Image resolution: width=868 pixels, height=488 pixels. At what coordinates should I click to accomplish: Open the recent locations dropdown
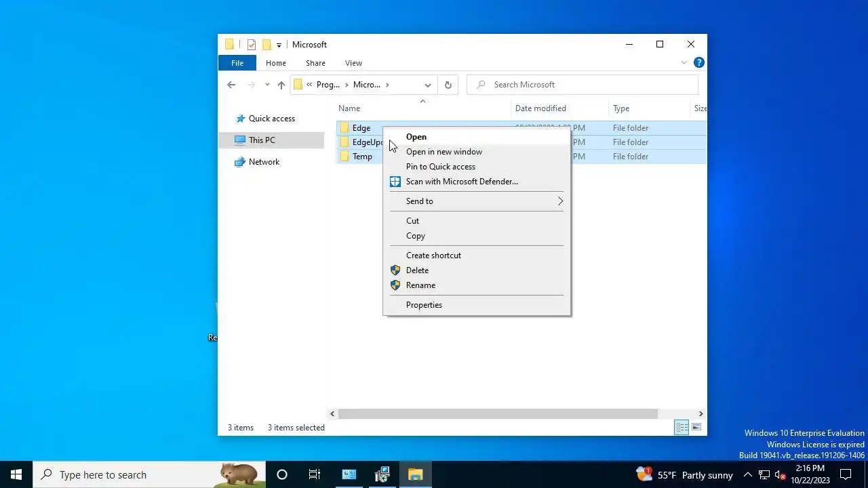pos(267,85)
